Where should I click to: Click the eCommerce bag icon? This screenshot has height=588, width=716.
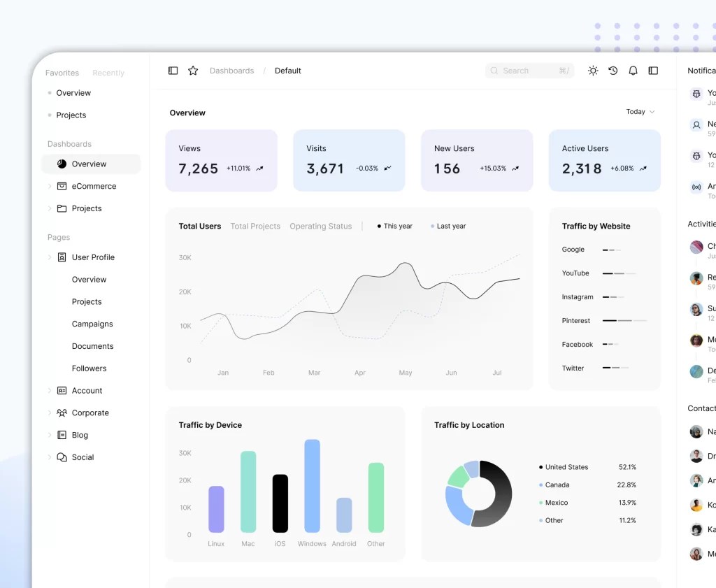(62, 186)
